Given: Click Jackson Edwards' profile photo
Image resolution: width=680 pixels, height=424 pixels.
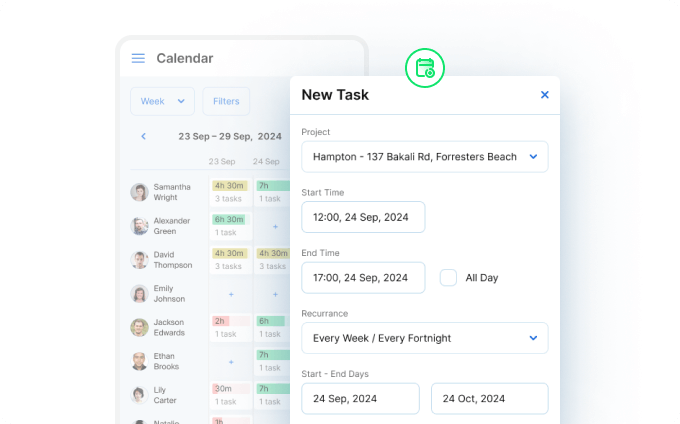Looking at the screenshot, I should click(x=139, y=327).
